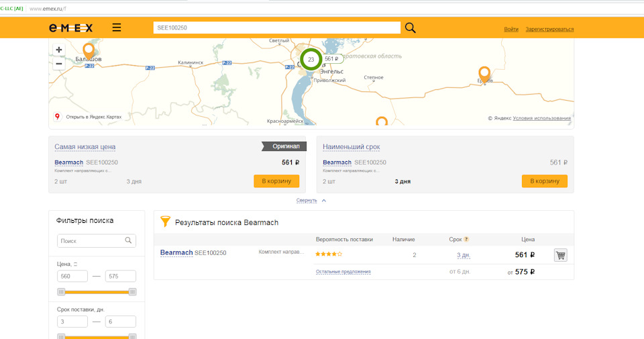Click the magnifier search icon in header
The width and height of the screenshot is (644, 339).
pos(411,28)
